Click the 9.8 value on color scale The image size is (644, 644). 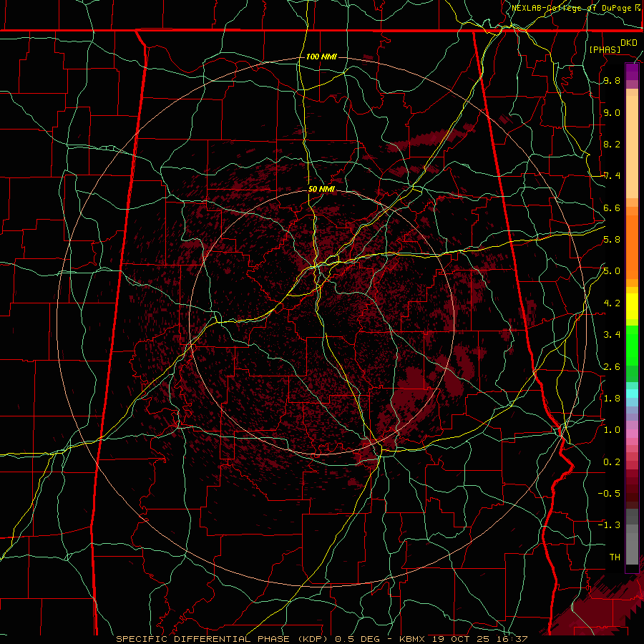tap(612, 80)
